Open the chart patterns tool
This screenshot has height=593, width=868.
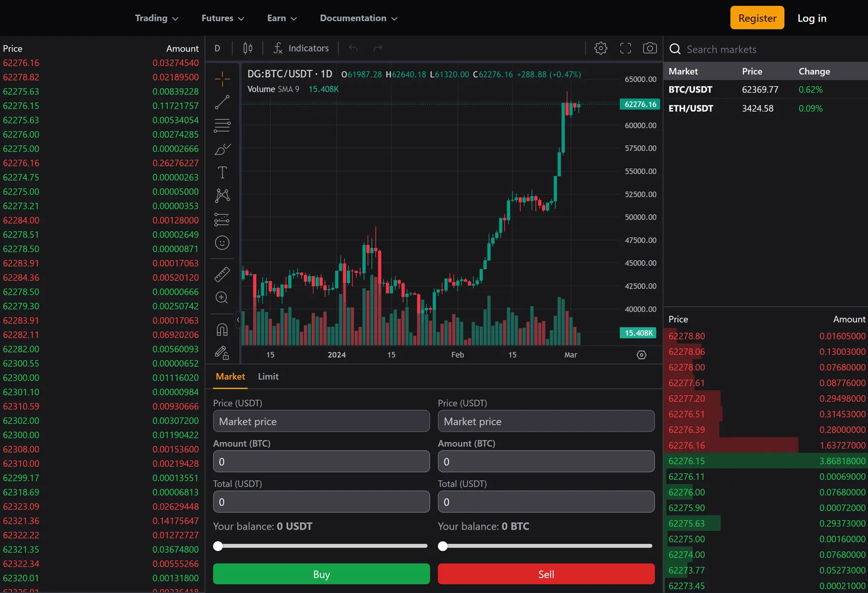[x=222, y=196]
